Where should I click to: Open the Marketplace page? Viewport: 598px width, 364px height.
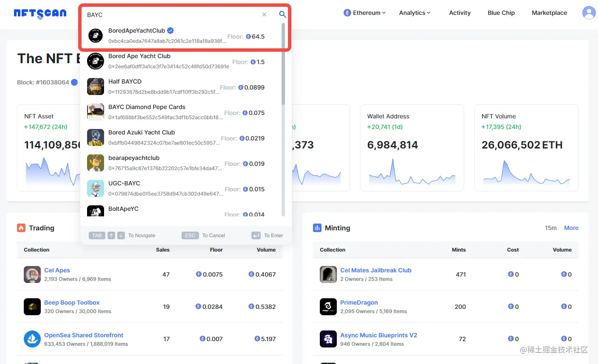[x=549, y=13]
